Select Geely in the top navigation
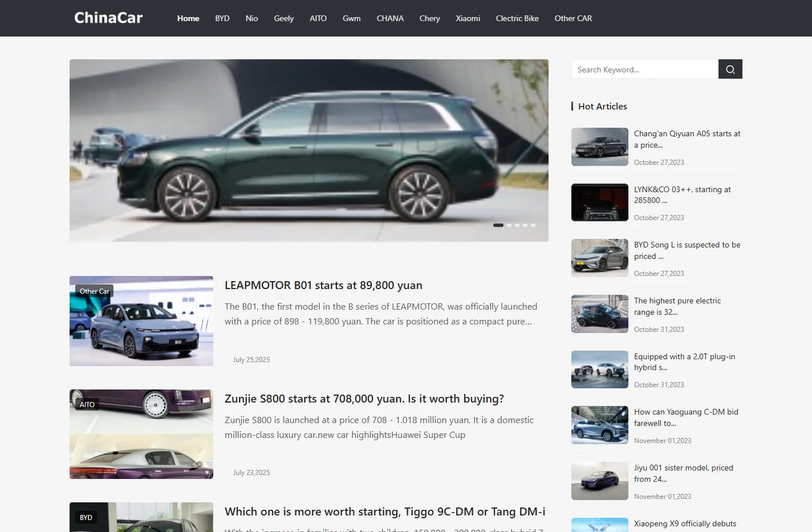Viewport: 812px width, 532px height. coord(283,18)
